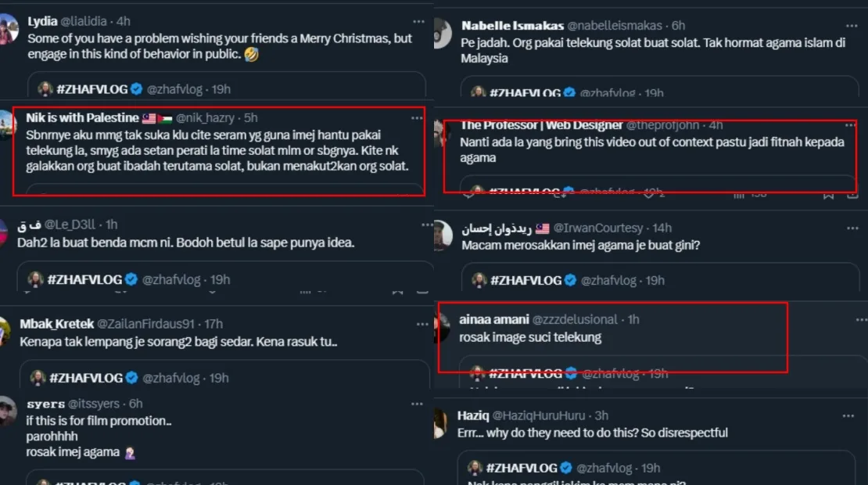
Task: Click ZHAFVLOG avatar in quote under Mbak_Kretek's tweet
Action: pyautogui.click(x=37, y=378)
